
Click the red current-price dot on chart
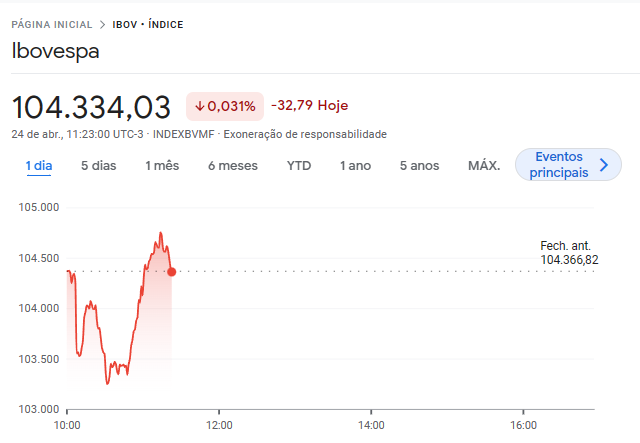172,271
